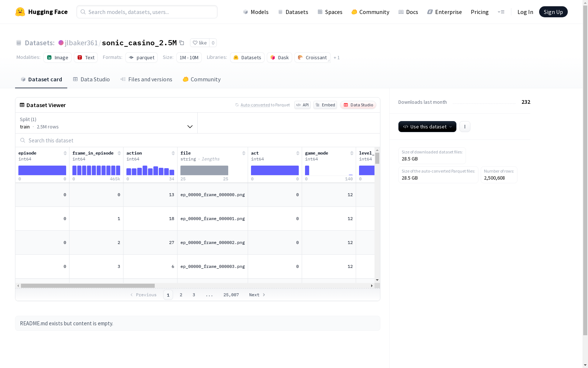This screenshot has width=588, height=368.
Task: Click the Sign Up button
Action: pos(553,12)
